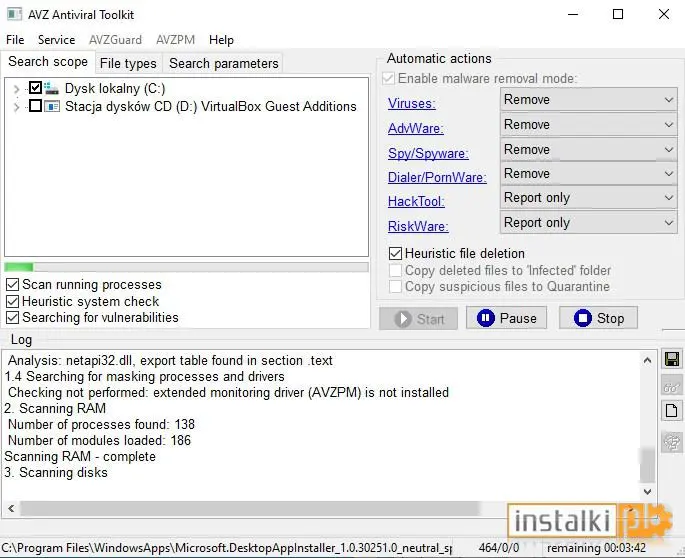Open the AdvWare action dropdown

click(x=588, y=125)
